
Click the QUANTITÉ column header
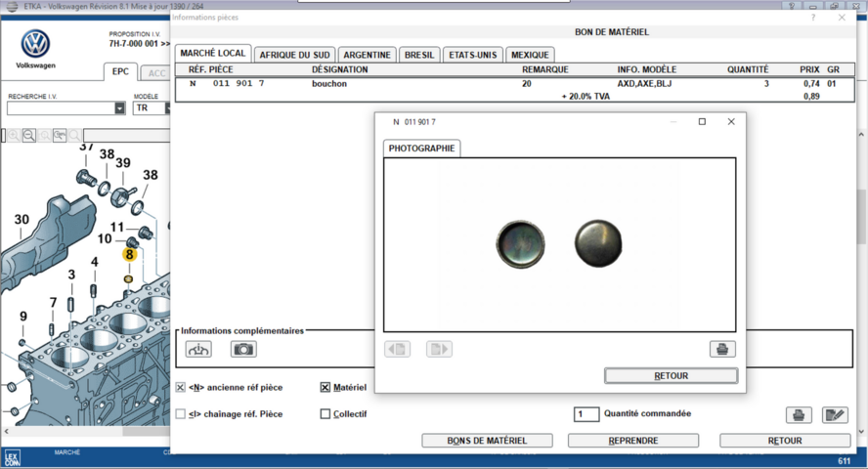coord(748,69)
